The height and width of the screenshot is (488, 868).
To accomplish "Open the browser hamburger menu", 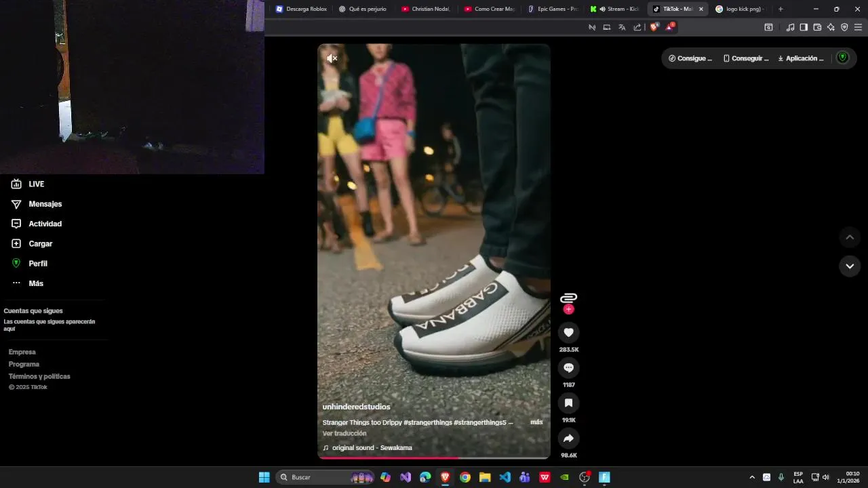I will coord(858,27).
